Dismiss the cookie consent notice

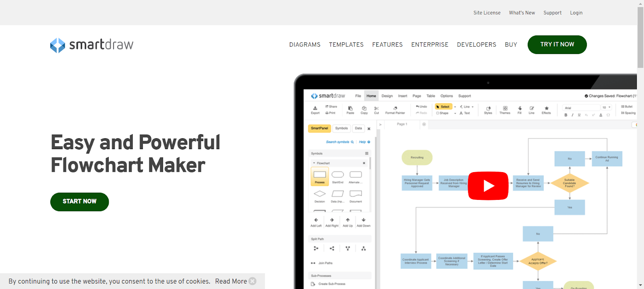click(252, 281)
